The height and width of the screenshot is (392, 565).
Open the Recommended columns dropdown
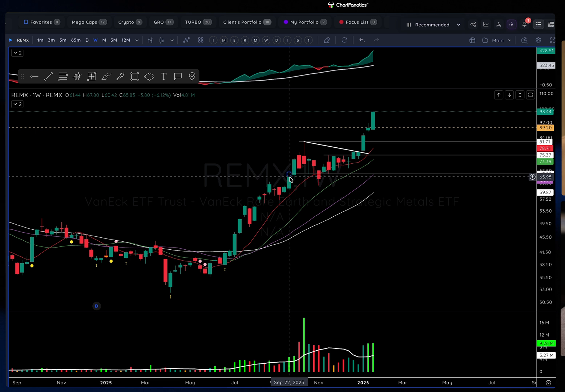[433, 25]
